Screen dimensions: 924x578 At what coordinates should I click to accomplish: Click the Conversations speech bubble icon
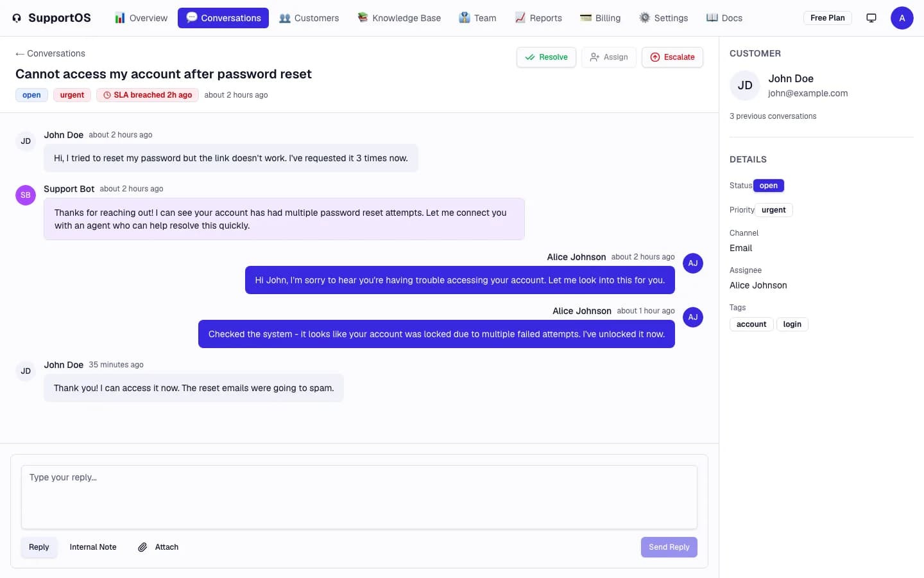click(192, 17)
